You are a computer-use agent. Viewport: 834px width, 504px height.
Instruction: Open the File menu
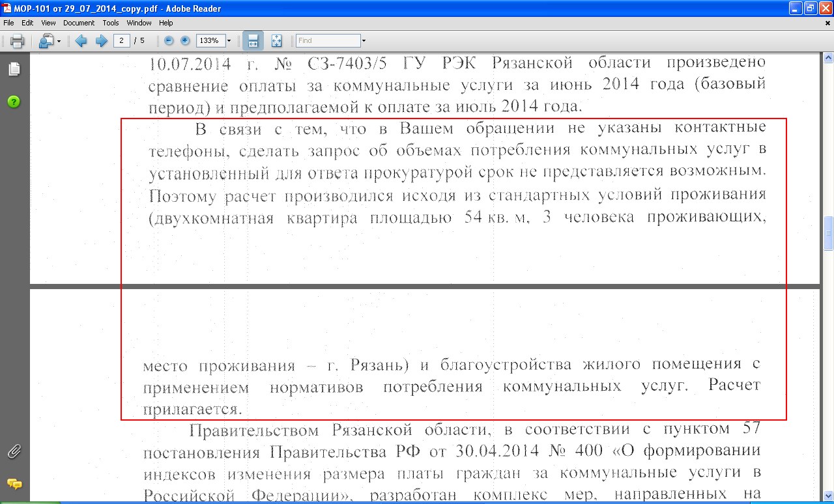[8, 23]
